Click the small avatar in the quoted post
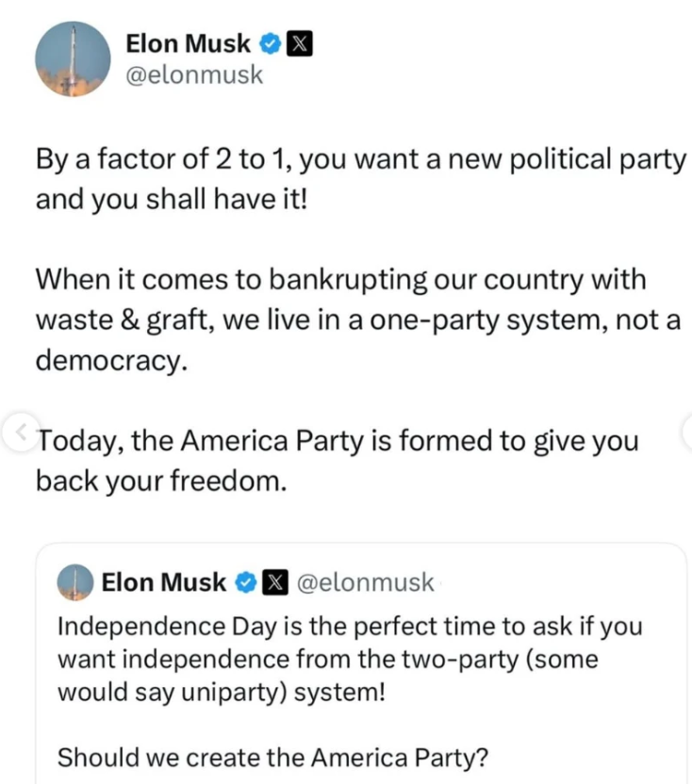This screenshot has height=784, width=692. point(75,582)
